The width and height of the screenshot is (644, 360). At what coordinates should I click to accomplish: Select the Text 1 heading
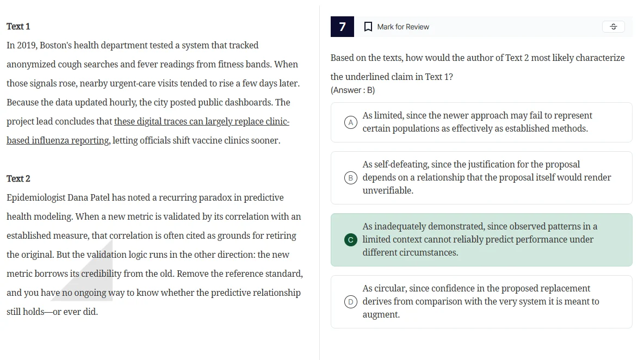click(x=18, y=26)
